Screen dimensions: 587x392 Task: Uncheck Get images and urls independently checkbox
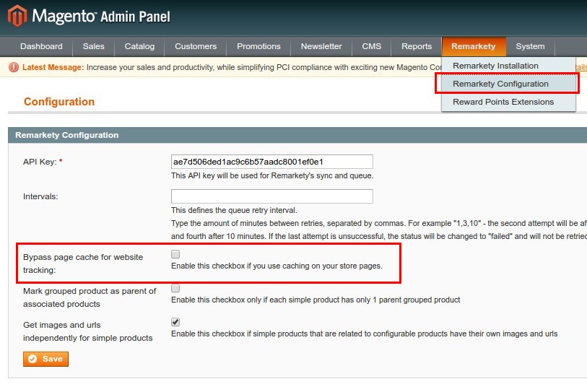175,322
